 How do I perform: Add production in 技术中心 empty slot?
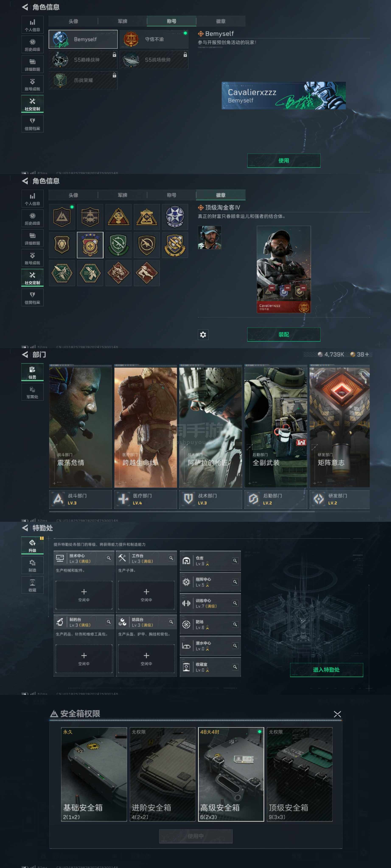pos(84,595)
